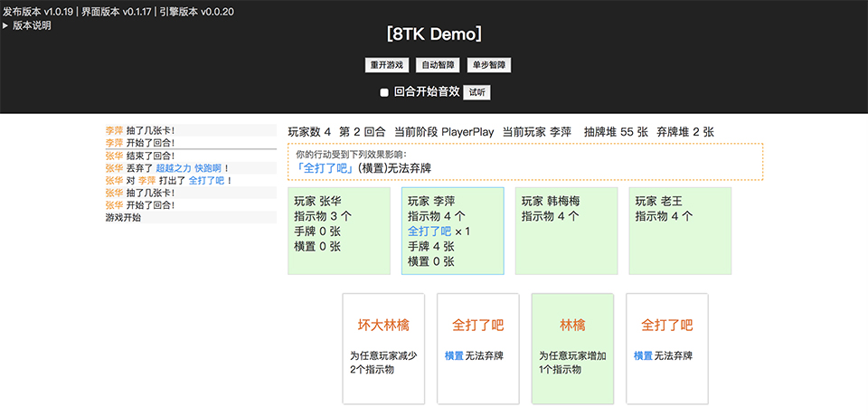
Task: Click the [8TK Demo] title heading
Action: (x=434, y=34)
